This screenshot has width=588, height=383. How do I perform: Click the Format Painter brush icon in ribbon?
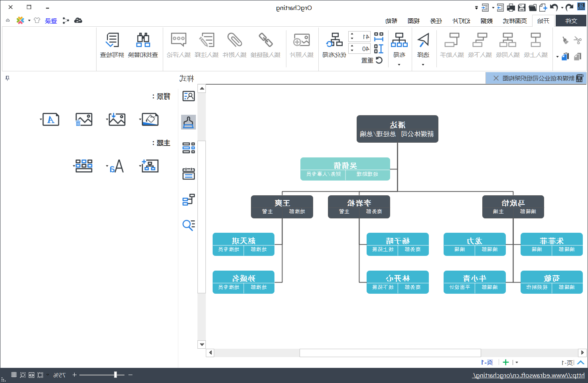[x=565, y=40]
